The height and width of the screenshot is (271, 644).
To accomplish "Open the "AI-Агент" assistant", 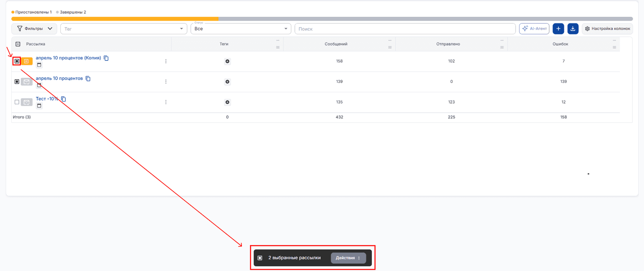I will click(x=534, y=28).
